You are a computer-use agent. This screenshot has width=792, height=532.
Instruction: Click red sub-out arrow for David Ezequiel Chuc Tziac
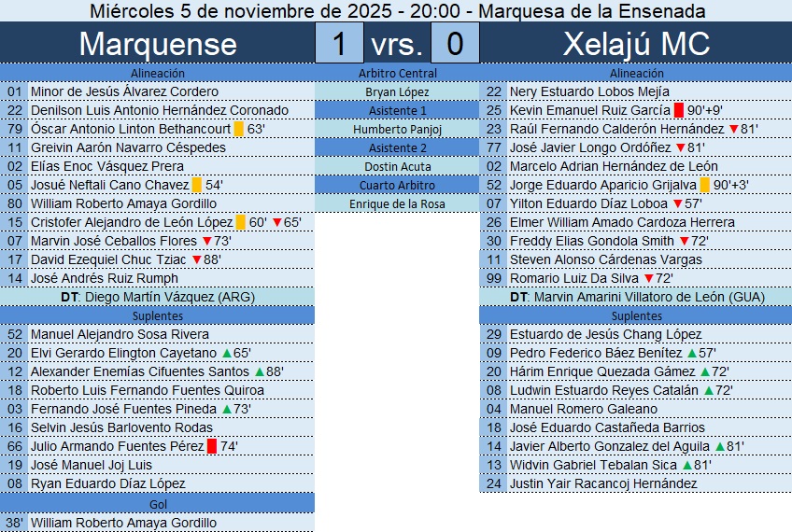coord(196,259)
